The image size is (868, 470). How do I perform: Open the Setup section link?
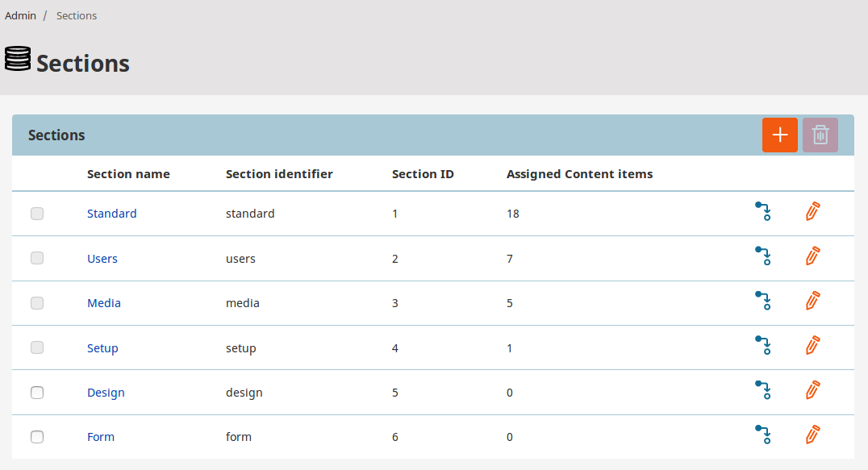point(102,347)
